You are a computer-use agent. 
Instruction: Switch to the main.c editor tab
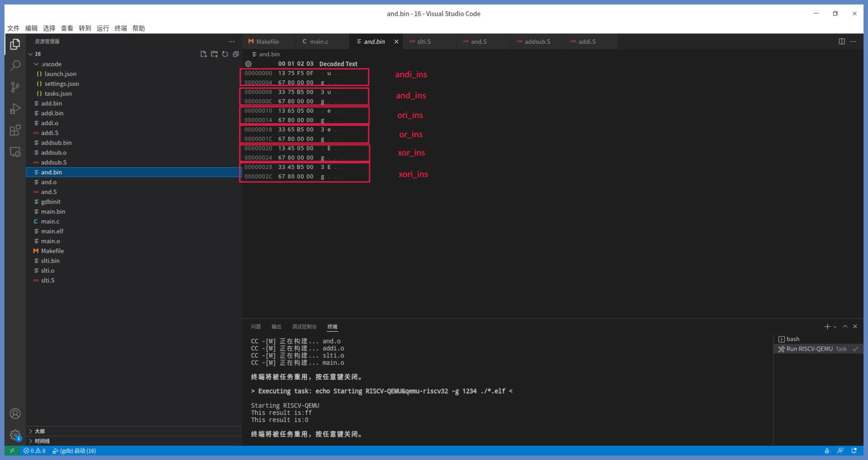point(319,42)
